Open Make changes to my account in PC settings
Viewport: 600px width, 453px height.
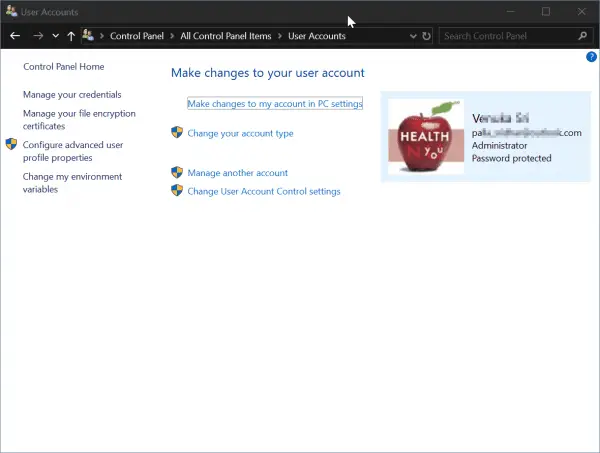tap(275, 104)
